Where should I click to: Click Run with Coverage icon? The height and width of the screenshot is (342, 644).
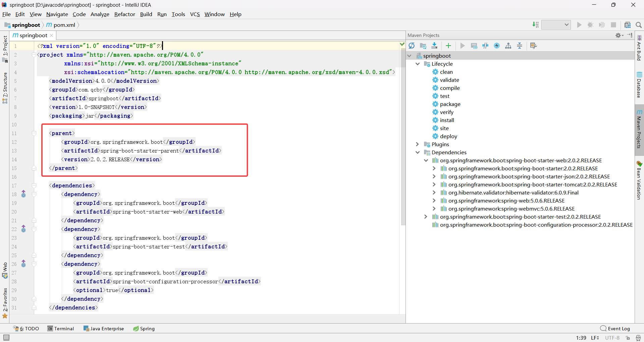602,25
